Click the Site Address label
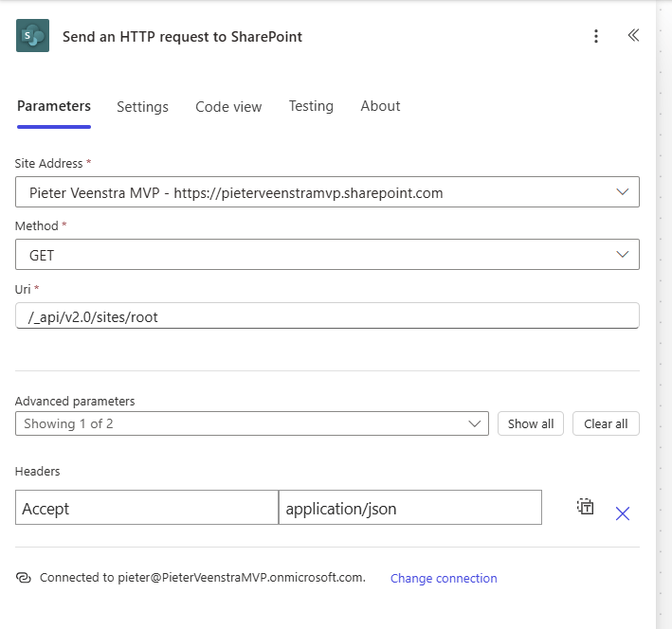 click(48, 163)
